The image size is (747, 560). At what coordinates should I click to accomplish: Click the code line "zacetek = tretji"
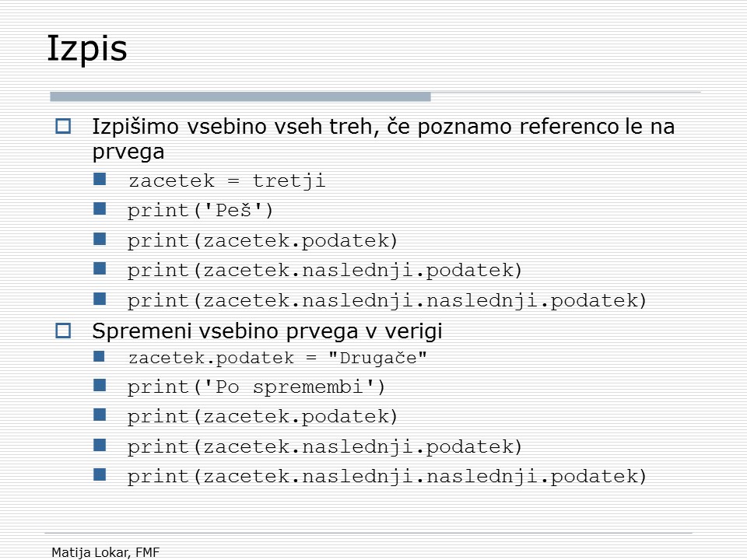pyautogui.click(x=226, y=182)
